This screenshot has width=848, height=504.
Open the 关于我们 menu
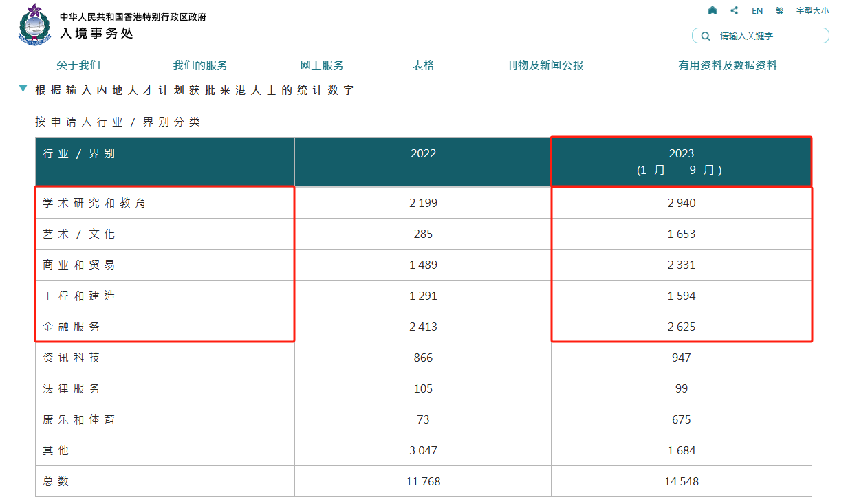point(78,65)
